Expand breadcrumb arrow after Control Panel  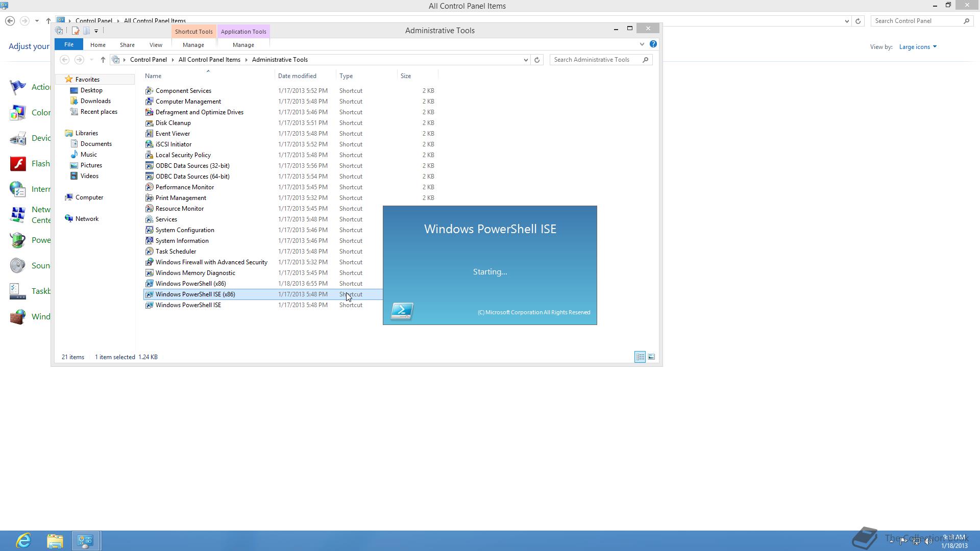point(173,60)
